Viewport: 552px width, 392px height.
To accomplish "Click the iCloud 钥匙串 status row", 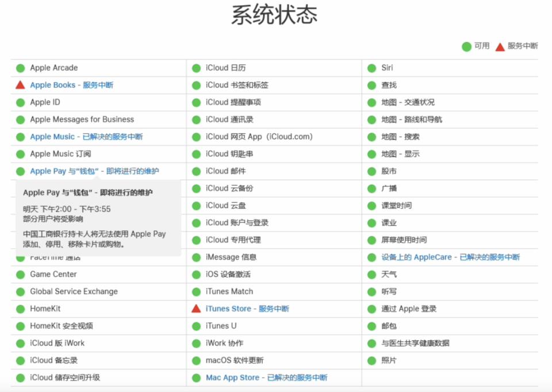I will (229, 154).
